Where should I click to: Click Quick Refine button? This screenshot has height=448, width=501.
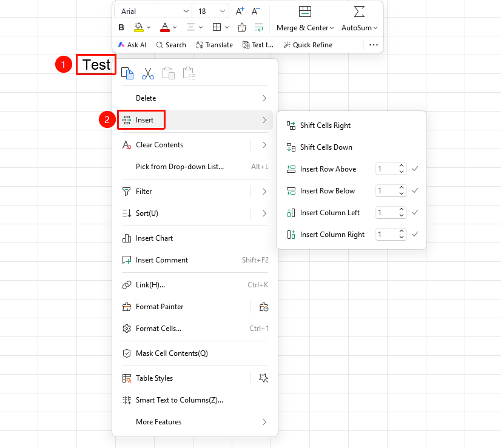click(308, 45)
